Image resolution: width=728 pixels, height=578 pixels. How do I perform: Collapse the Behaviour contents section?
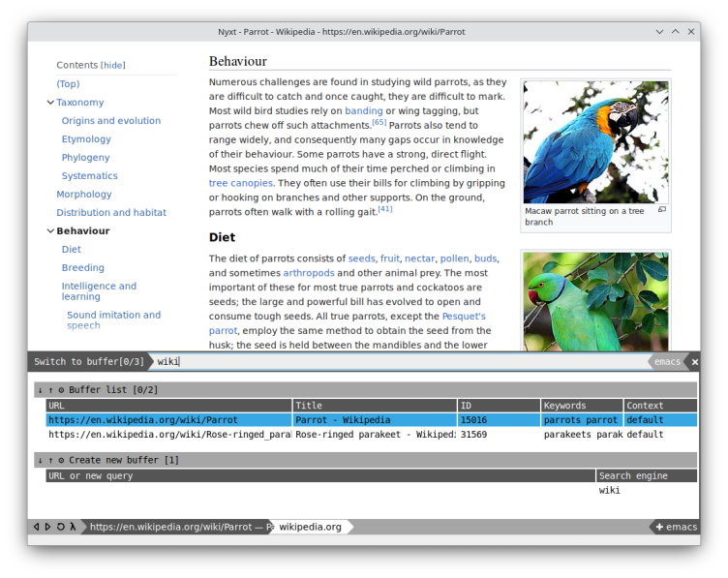[x=50, y=230]
